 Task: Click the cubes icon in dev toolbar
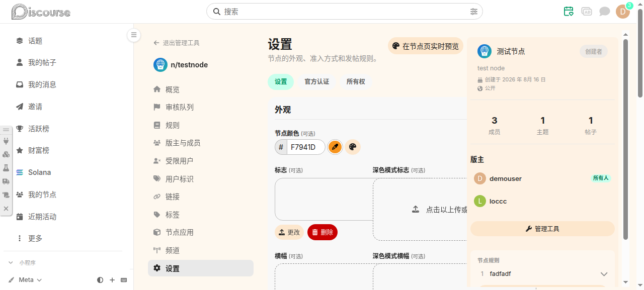(x=6, y=154)
